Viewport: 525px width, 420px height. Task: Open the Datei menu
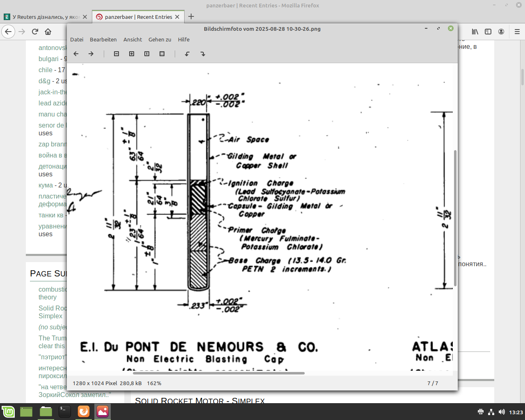pos(77,39)
